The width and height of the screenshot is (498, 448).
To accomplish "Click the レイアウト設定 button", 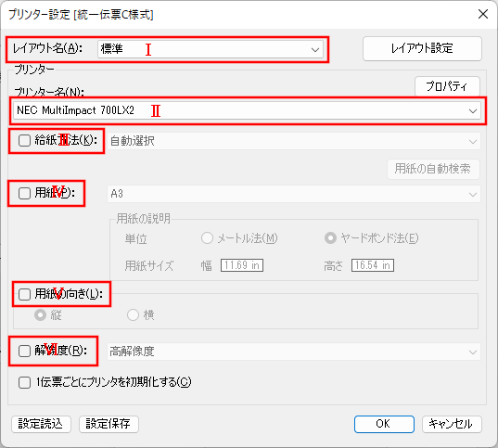I will point(422,48).
